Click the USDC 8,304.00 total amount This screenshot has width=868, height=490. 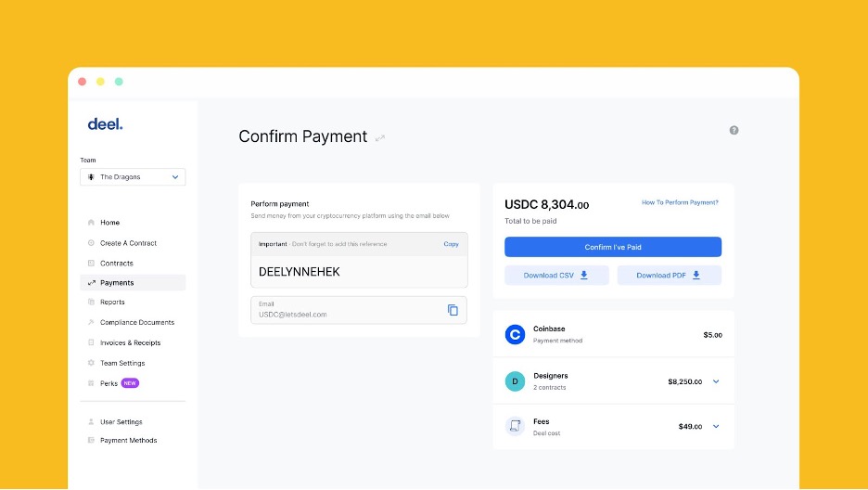coord(546,205)
